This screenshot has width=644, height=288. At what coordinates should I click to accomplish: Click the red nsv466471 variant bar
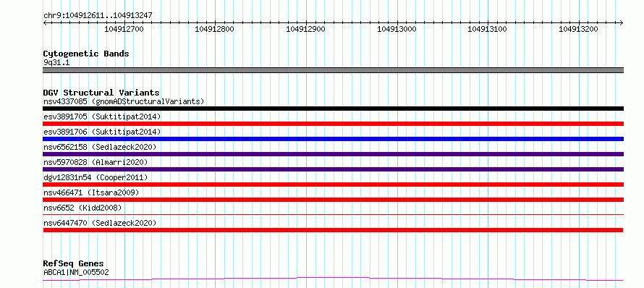point(333,200)
